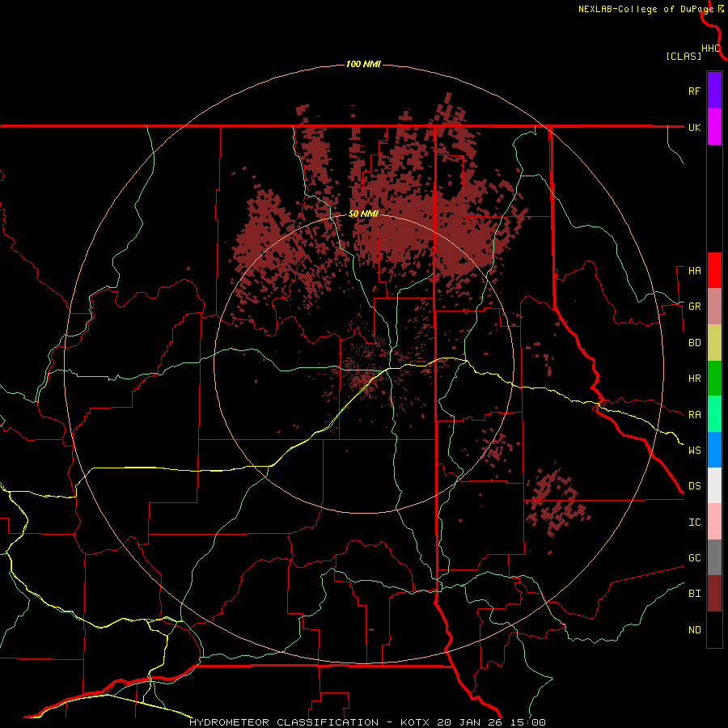Screen dimensions: 728x728
Task: Click the RA aqua legend color block
Action: [714, 414]
